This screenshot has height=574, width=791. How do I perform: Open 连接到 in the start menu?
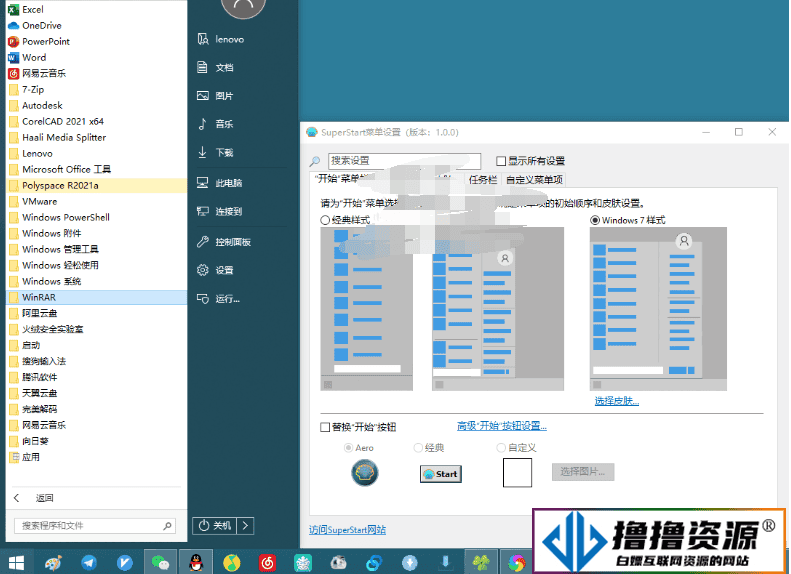click(x=219, y=211)
